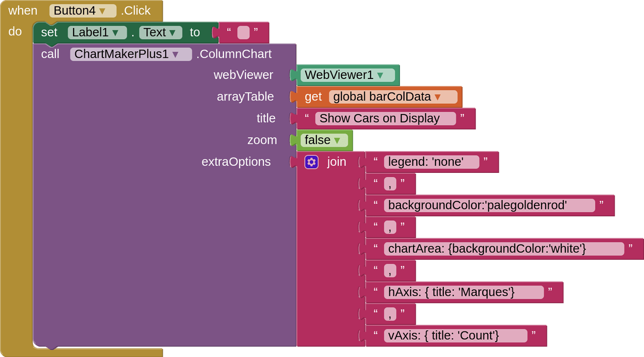Select the 'call' keyword on the ChartMakerPlus1 block
Viewport: 644px width, 357px height.
(50, 54)
